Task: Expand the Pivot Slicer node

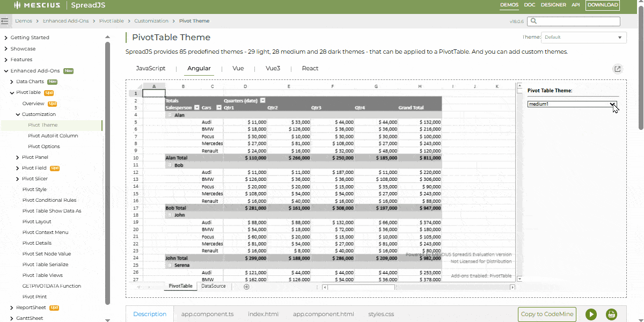Action: 17,179
